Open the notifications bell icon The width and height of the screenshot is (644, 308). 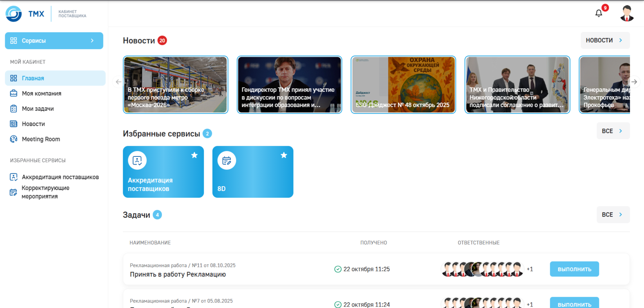click(599, 13)
